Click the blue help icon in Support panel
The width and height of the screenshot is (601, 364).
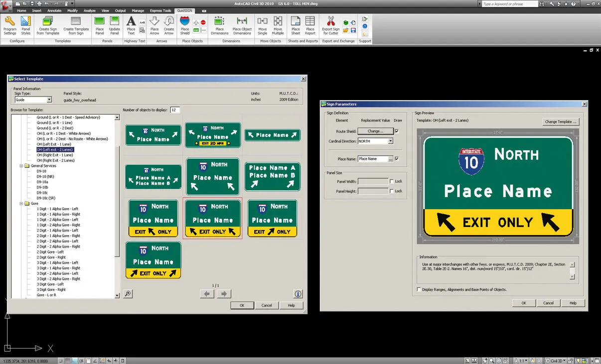tap(365, 26)
